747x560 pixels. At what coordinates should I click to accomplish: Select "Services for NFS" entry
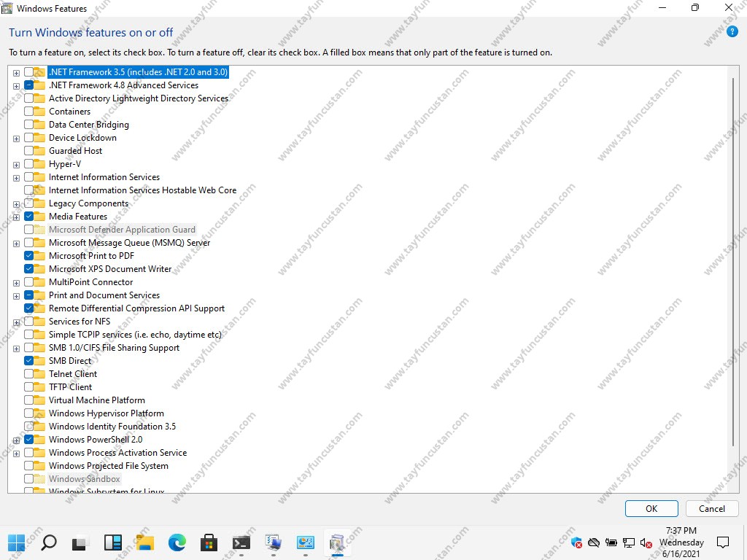click(x=79, y=322)
